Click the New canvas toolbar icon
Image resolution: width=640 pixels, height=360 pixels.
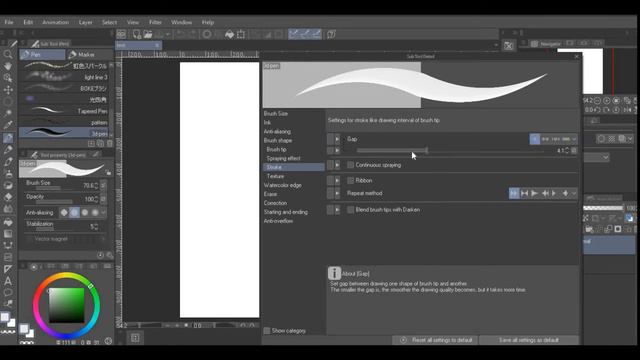click(x=137, y=34)
